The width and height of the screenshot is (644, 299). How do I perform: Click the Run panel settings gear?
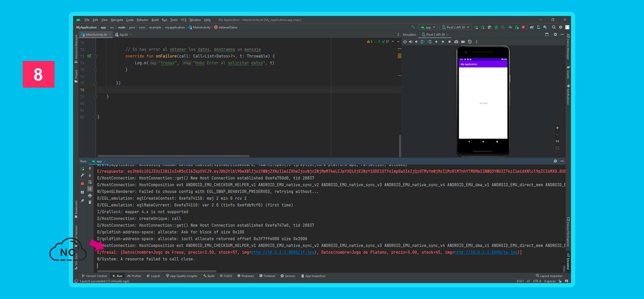(x=555, y=161)
